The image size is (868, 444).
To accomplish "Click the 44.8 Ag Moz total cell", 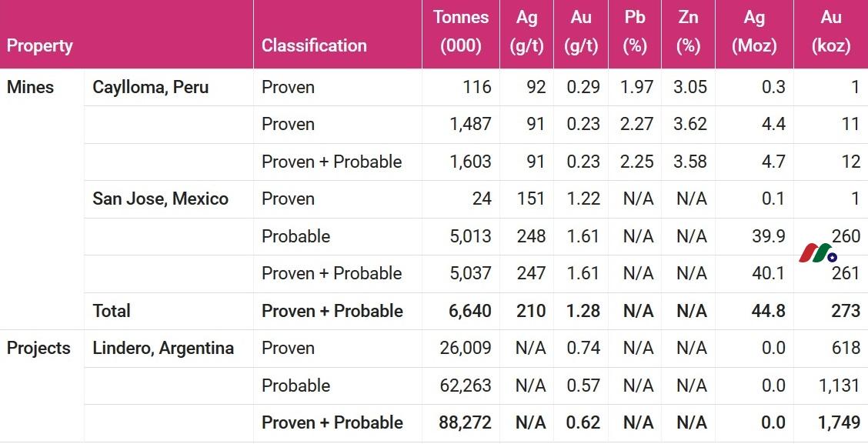I will point(769,311).
